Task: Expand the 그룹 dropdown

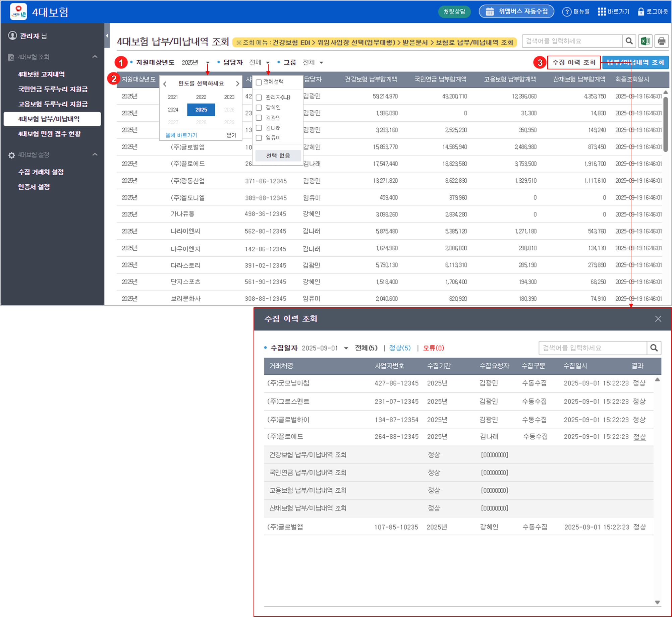Action: [321, 63]
